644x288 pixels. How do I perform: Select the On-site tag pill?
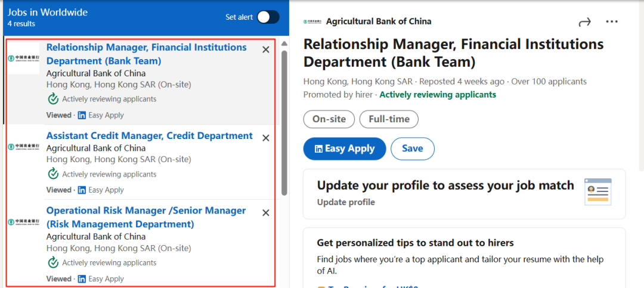click(329, 119)
